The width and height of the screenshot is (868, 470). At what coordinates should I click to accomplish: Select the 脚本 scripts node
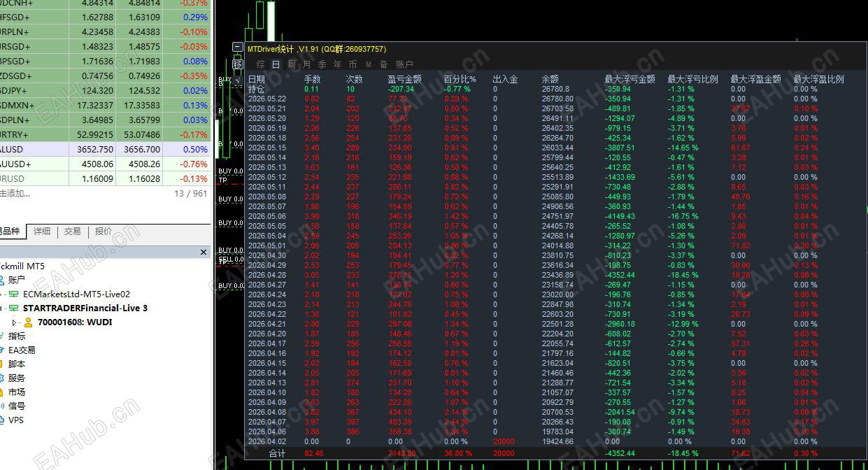point(17,364)
